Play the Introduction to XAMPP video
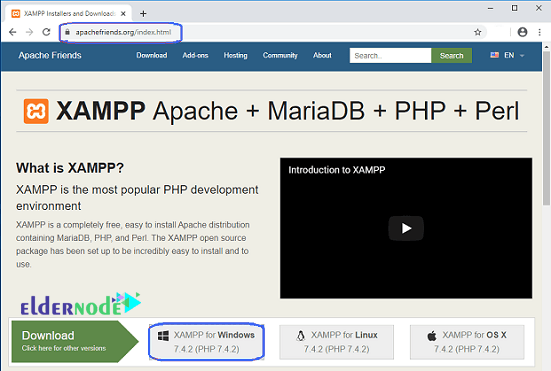This screenshot has width=551, height=371. point(406,228)
